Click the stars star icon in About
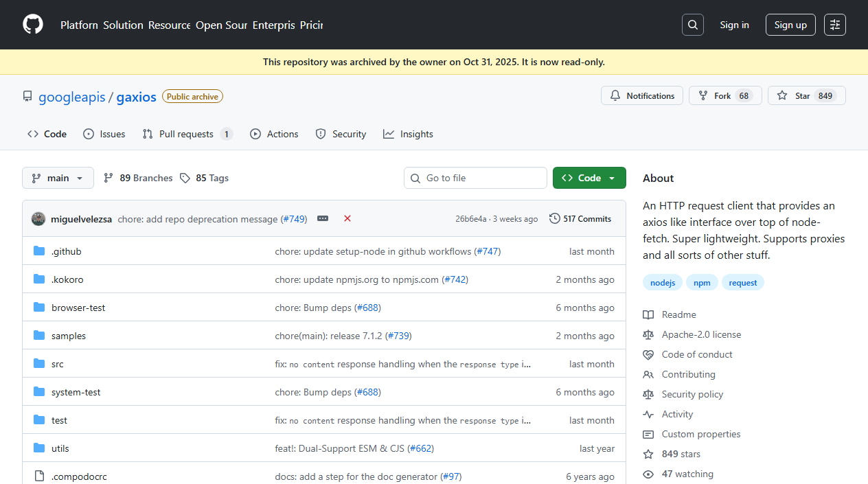This screenshot has width=868, height=484. 648,454
